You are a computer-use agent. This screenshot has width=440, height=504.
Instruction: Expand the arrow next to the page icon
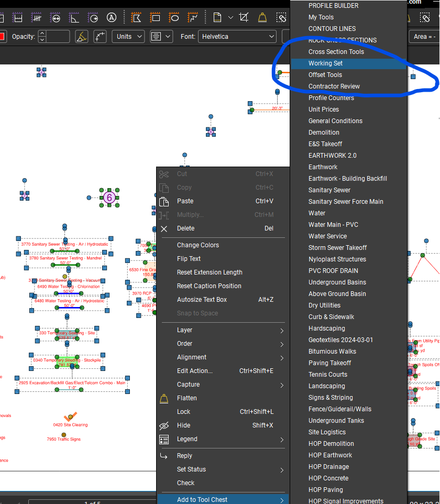[230, 18]
